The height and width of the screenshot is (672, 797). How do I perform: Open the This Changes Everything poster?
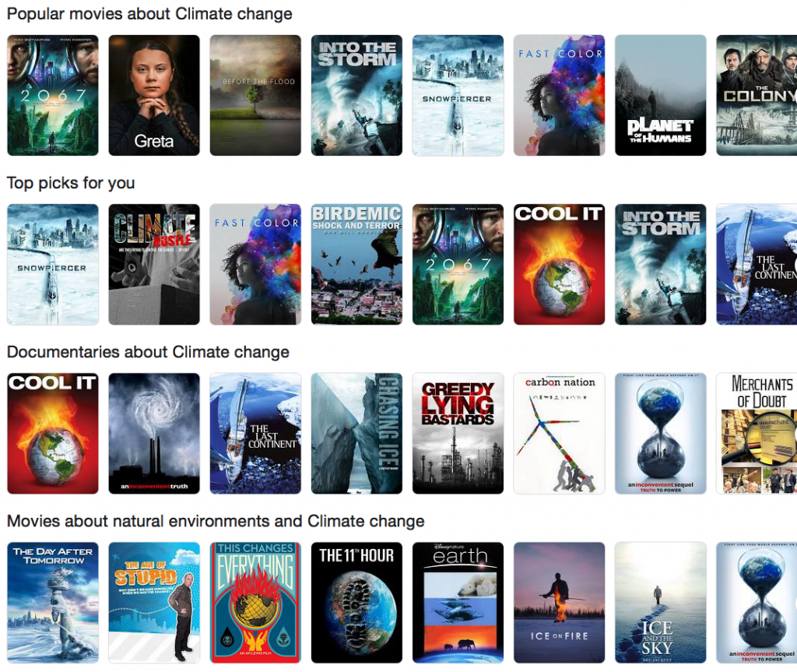(255, 602)
